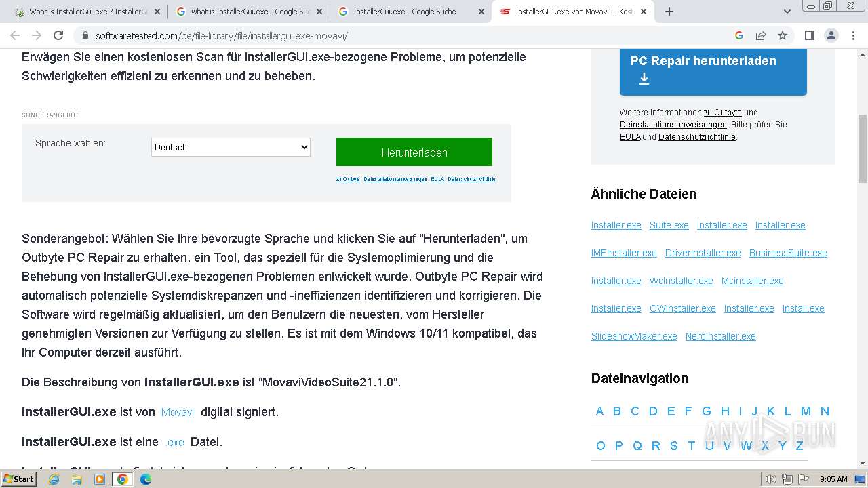Open the Chrome profile avatar
Image resolution: width=868 pixels, height=488 pixels.
point(831,35)
